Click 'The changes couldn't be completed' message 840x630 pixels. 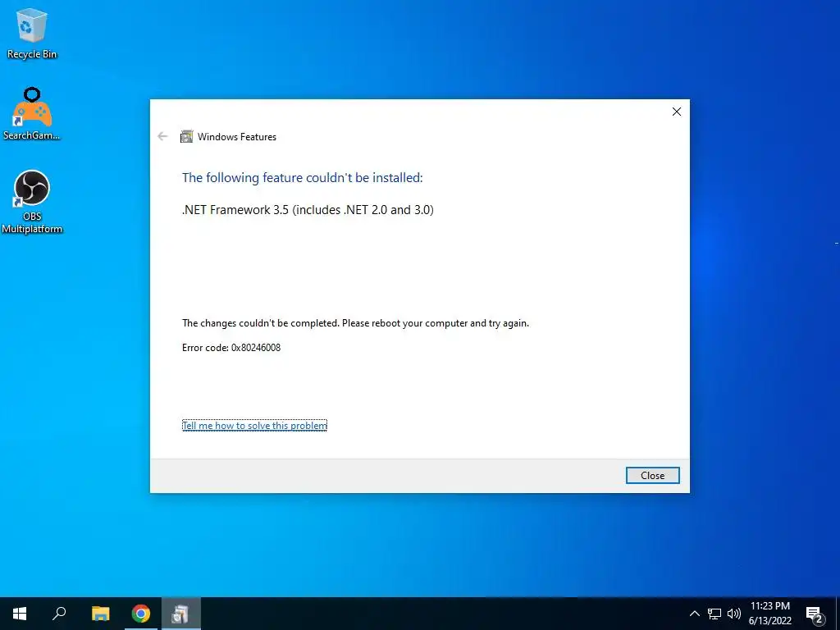coord(355,323)
